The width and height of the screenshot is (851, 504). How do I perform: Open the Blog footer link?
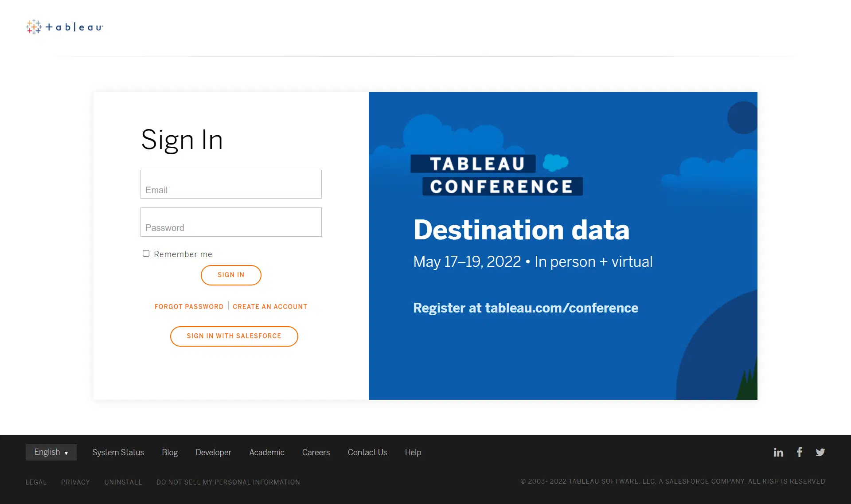170,452
